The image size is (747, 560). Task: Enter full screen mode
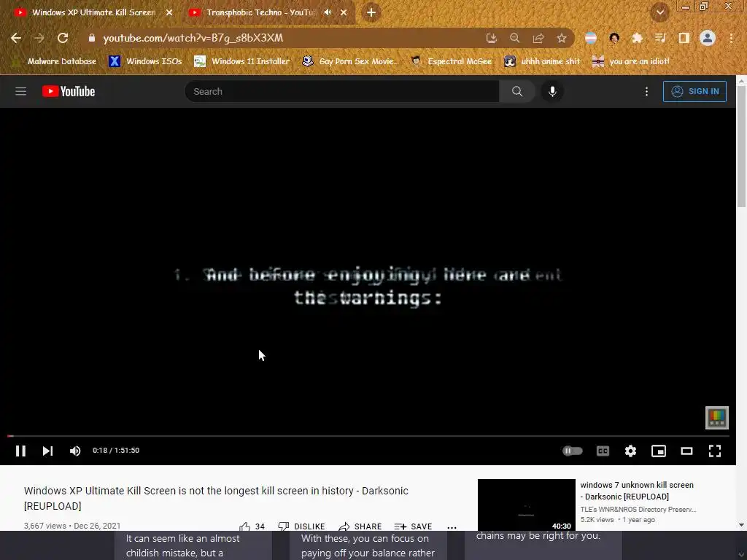click(x=715, y=451)
